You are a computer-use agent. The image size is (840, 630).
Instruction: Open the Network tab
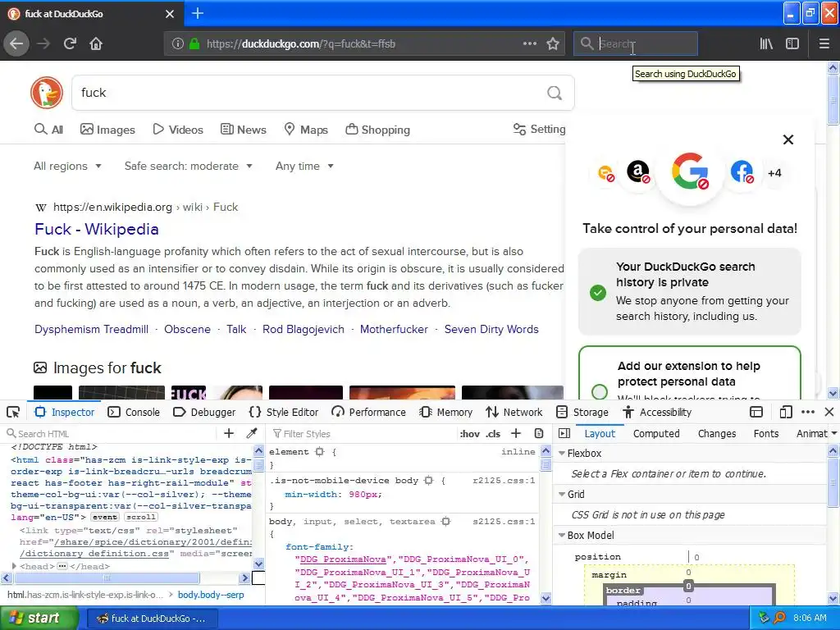click(514, 412)
